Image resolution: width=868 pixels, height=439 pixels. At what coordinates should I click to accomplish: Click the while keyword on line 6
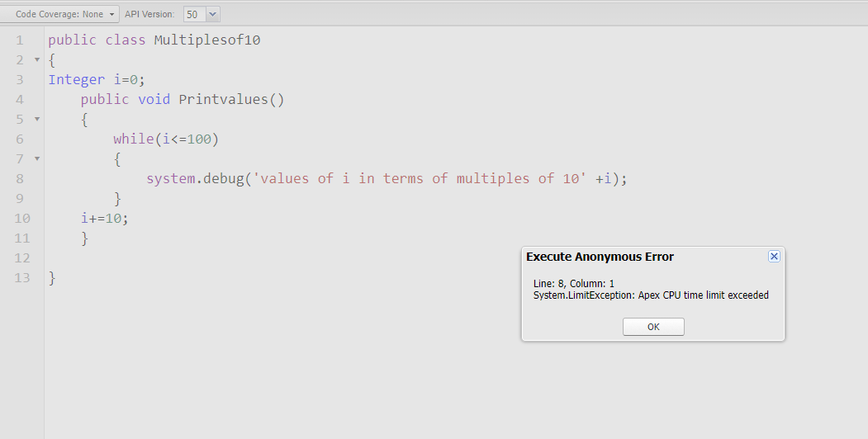(x=133, y=139)
